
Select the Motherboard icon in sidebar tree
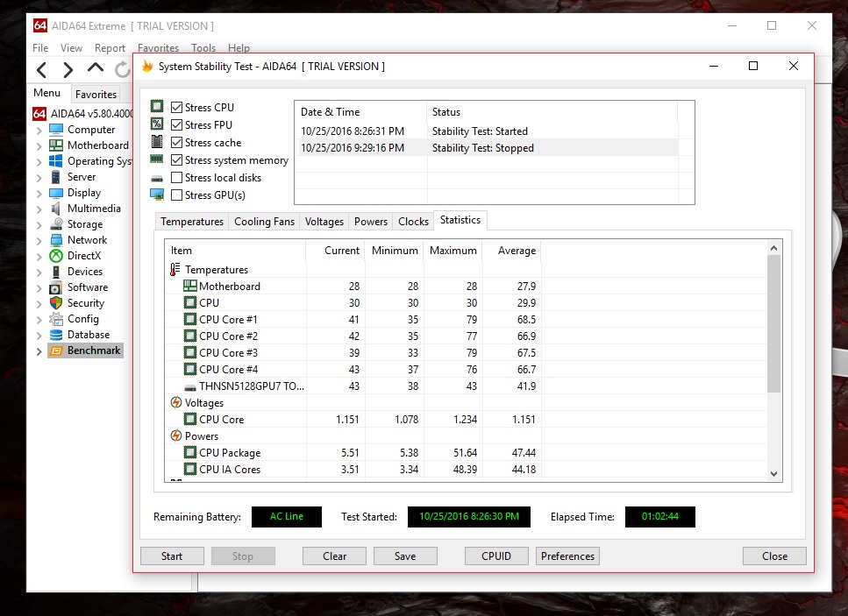[56, 145]
